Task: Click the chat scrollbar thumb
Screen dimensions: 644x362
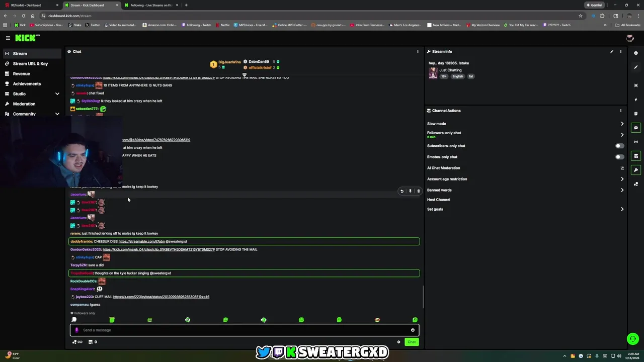Action: (423, 297)
